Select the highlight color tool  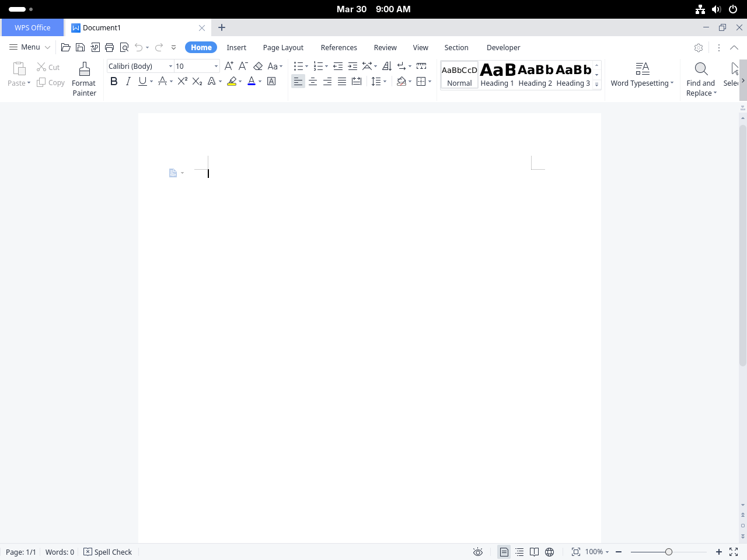coord(232,81)
